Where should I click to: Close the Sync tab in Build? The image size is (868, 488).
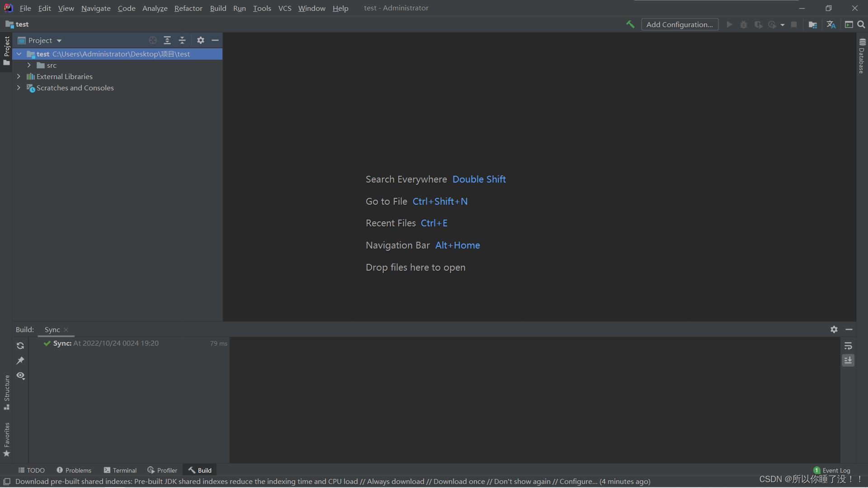click(x=66, y=330)
